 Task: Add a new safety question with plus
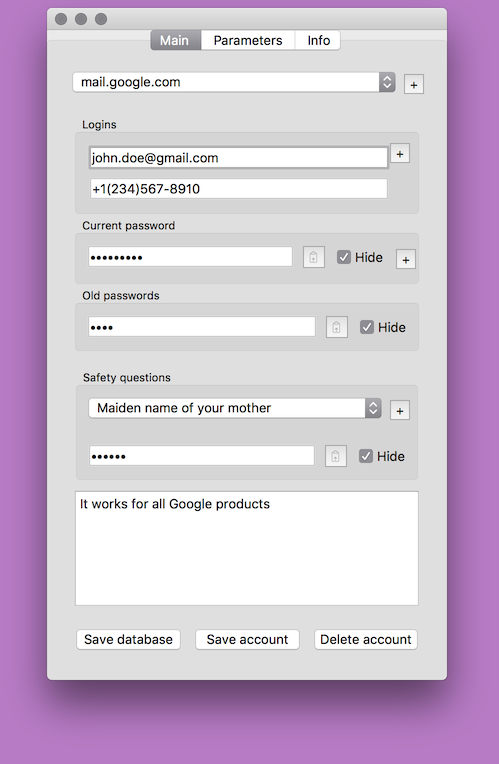pos(400,410)
